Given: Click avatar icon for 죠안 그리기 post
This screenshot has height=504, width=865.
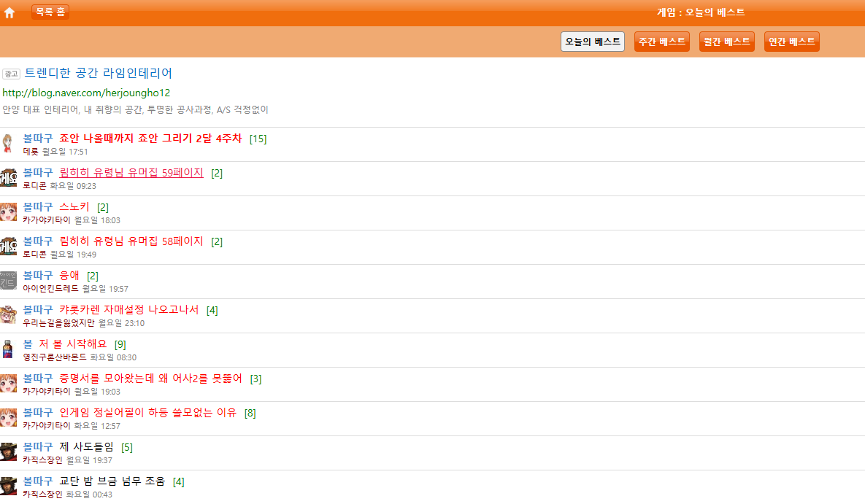Looking at the screenshot, I should click(8, 144).
